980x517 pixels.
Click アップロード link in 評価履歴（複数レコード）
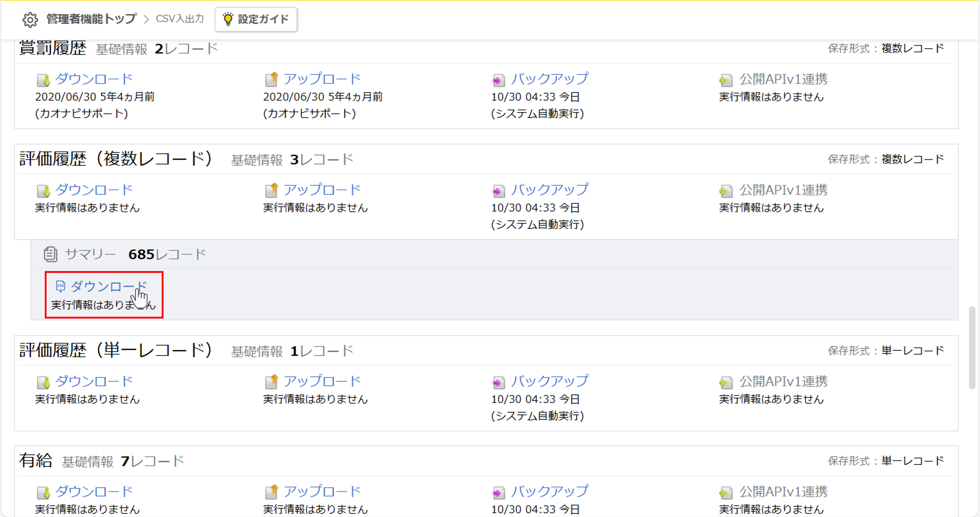322,190
